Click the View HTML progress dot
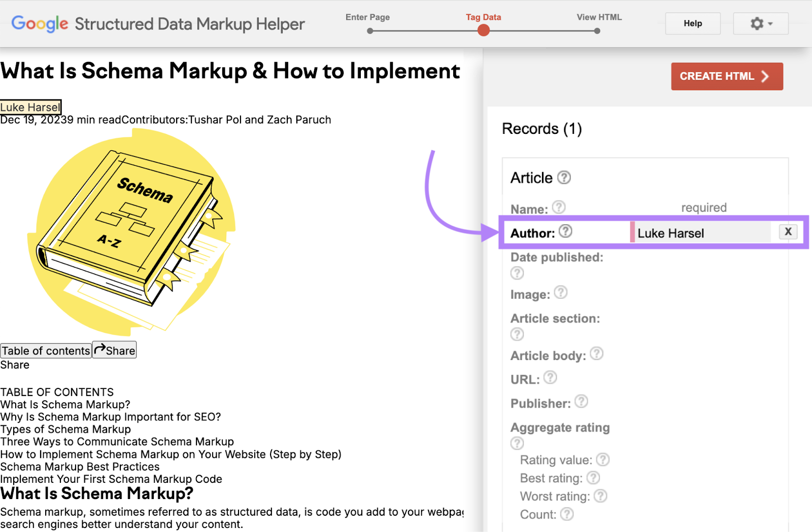 [x=597, y=31]
